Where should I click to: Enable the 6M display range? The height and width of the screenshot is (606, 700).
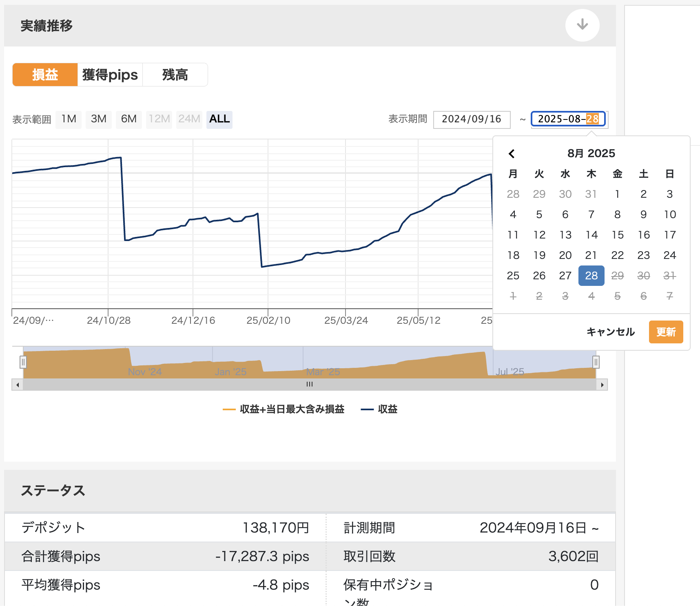tap(128, 119)
